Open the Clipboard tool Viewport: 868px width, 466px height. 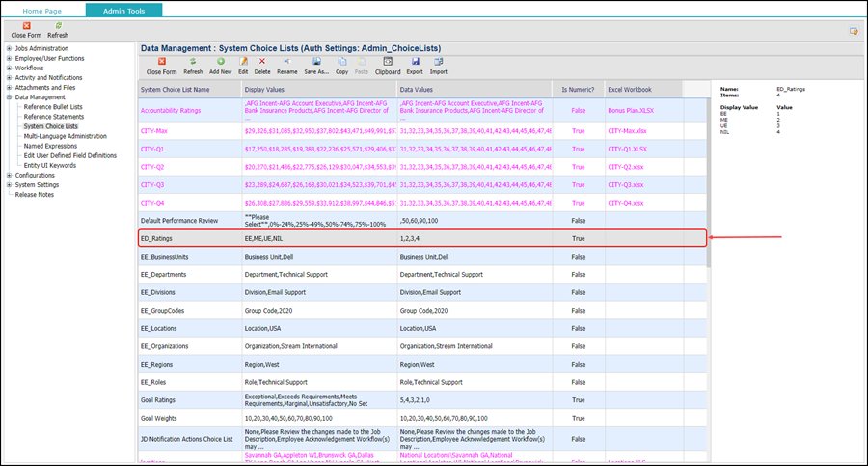388,65
